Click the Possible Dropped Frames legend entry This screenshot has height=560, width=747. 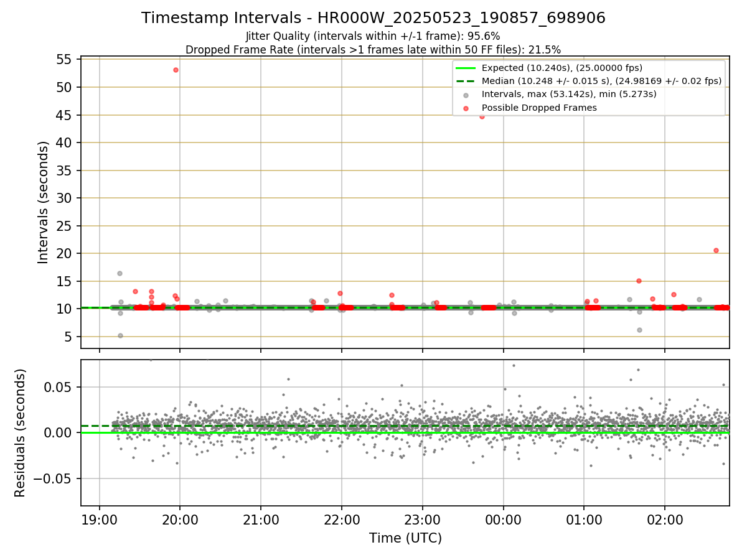coord(539,108)
